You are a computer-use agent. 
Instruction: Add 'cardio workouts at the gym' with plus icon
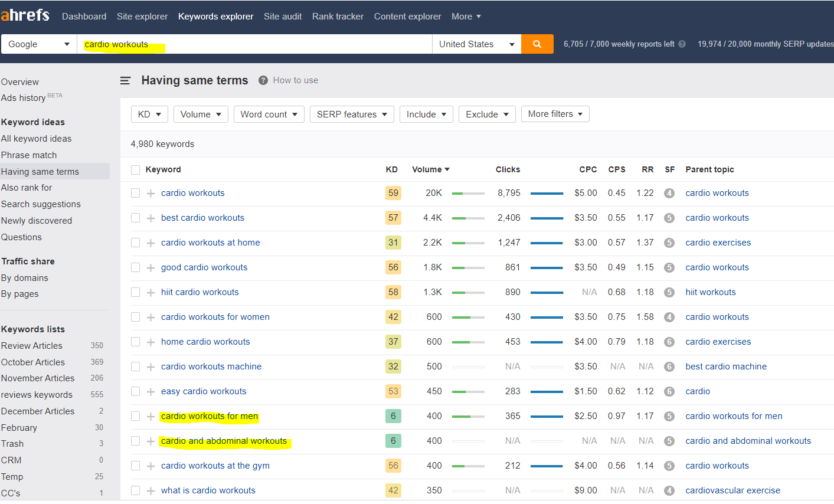pos(151,466)
